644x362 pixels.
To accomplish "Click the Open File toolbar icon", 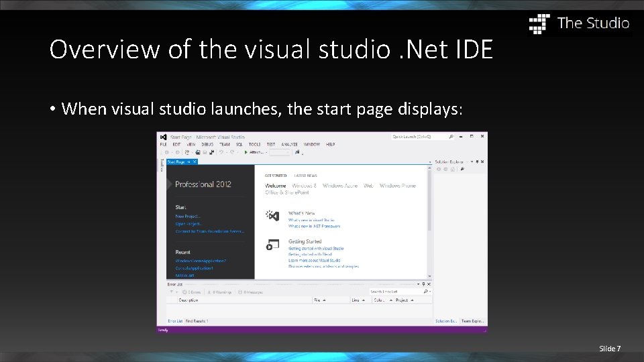I will pos(197,152).
